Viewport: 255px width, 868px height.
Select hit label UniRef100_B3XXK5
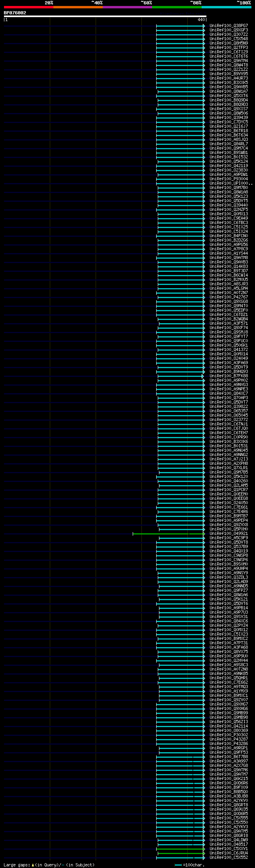tap(229, 82)
